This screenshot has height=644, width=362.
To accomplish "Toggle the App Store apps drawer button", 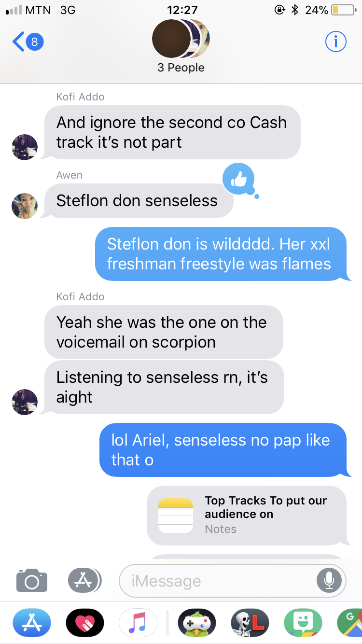I will [x=84, y=580].
